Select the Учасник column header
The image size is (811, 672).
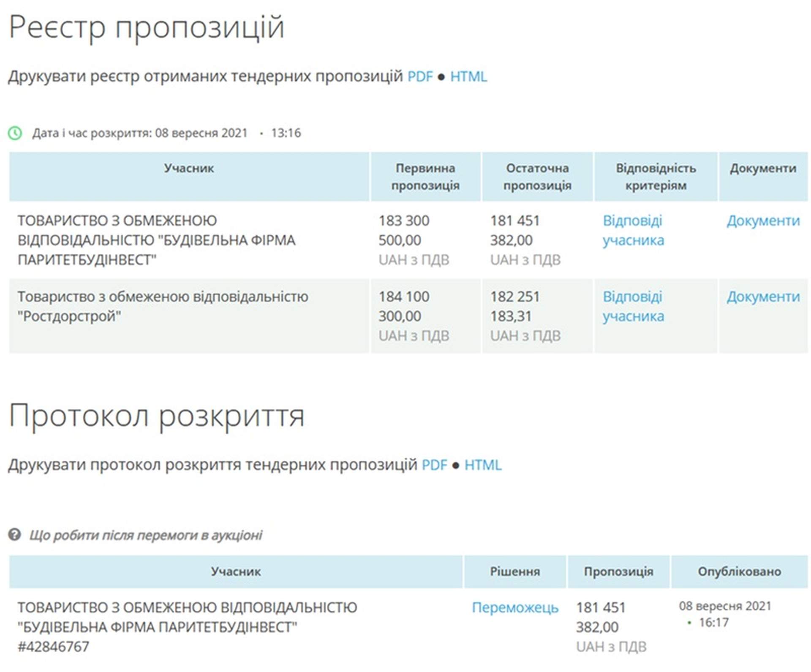(190, 169)
